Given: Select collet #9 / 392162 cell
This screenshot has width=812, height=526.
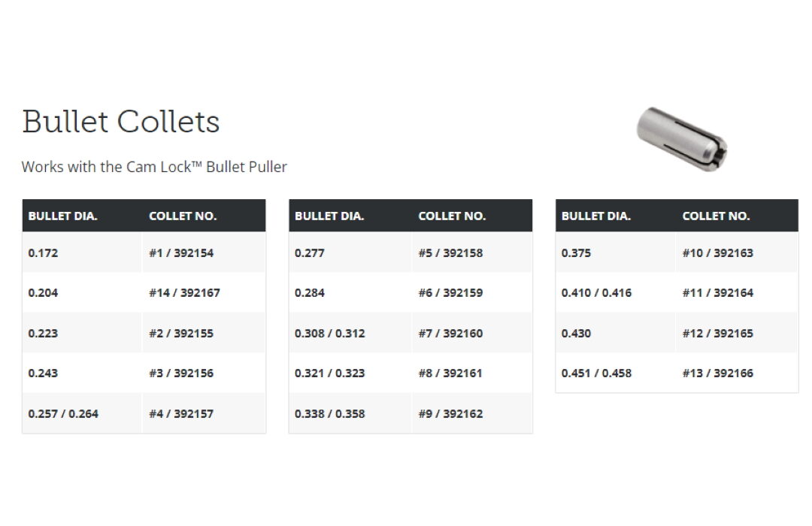Looking at the screenshot, I should click(450, 414).
